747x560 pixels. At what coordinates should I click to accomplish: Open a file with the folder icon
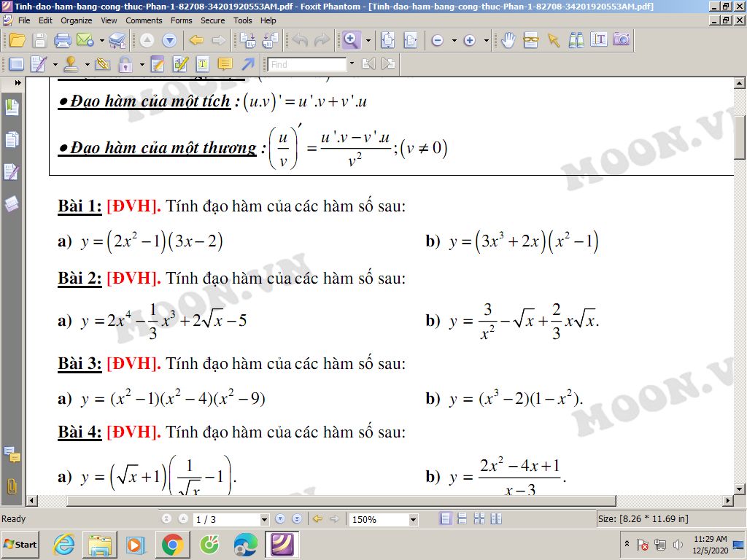(x=18, y=41)
